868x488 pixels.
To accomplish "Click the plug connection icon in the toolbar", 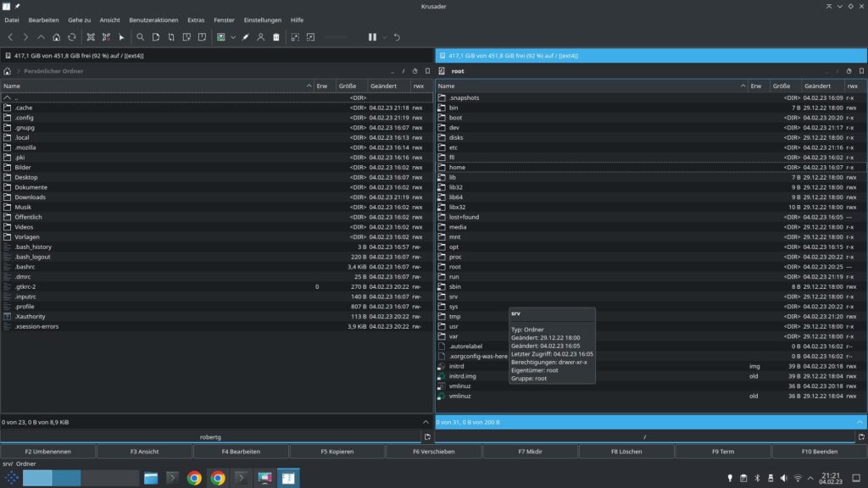I will [x=245, y=37].
